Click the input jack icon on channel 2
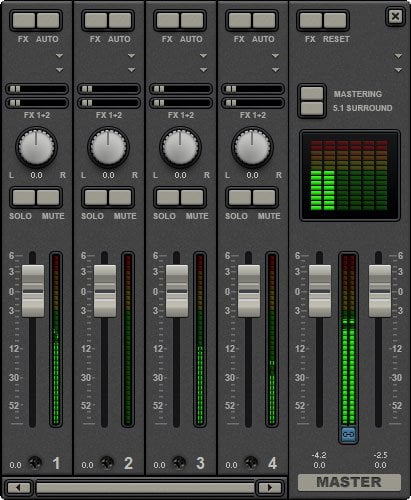Screen dimensions: 411x500 [107, 463]
